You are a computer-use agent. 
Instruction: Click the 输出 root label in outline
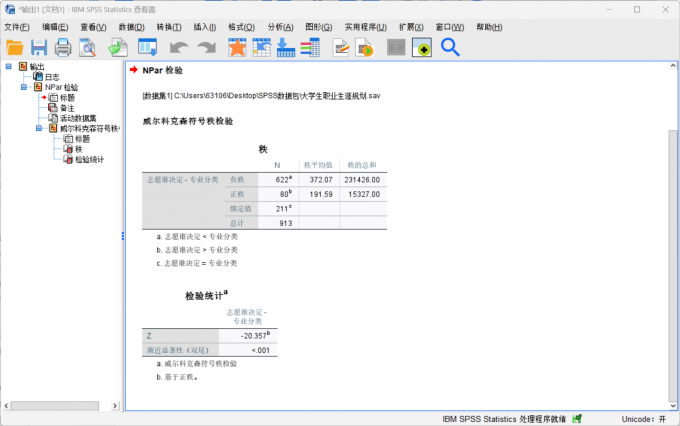click(x=37, y=67)
